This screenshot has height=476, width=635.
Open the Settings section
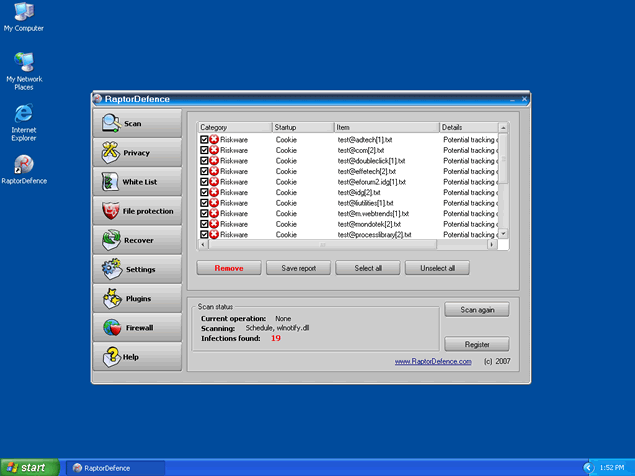pos(137,269)
